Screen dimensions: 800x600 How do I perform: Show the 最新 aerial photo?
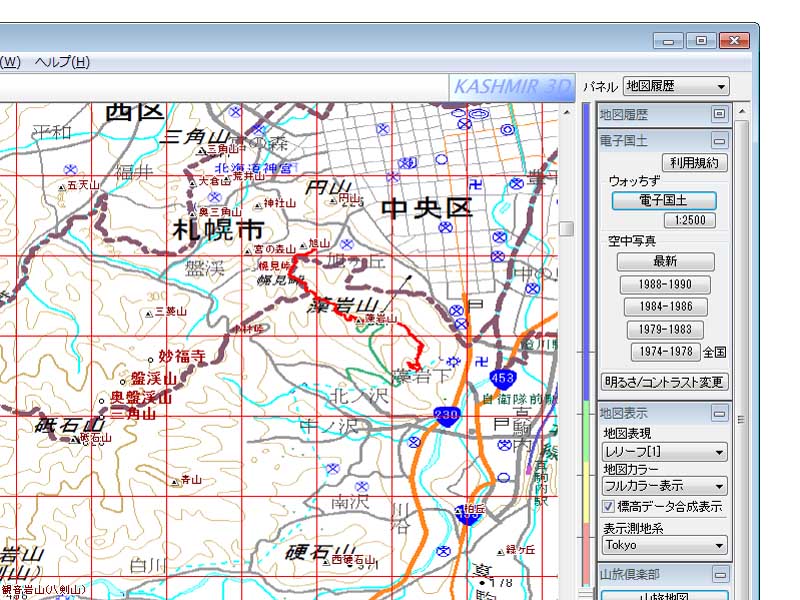point(665,261)
